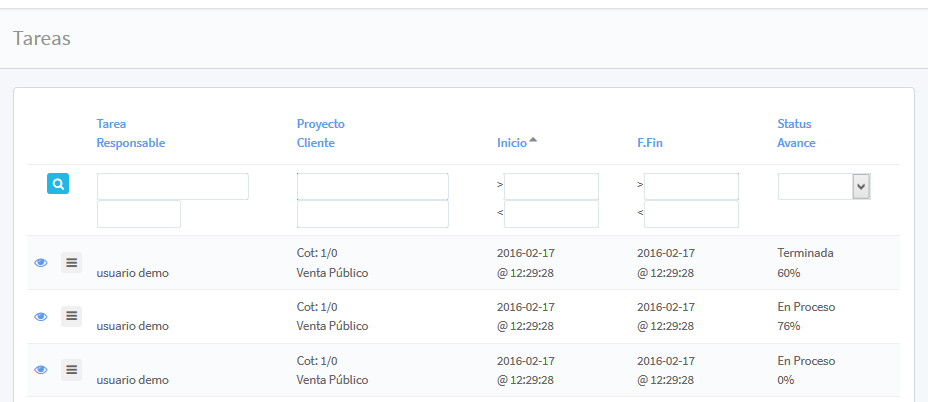View the Terminada 60% task via eye icon
Viewport: 928px width, 402px height.
tap(41, 262)
